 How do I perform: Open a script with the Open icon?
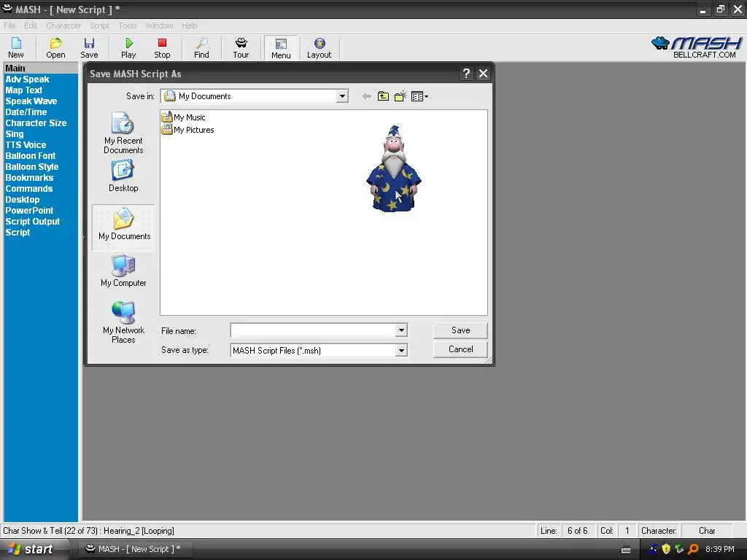coord(55,47)
